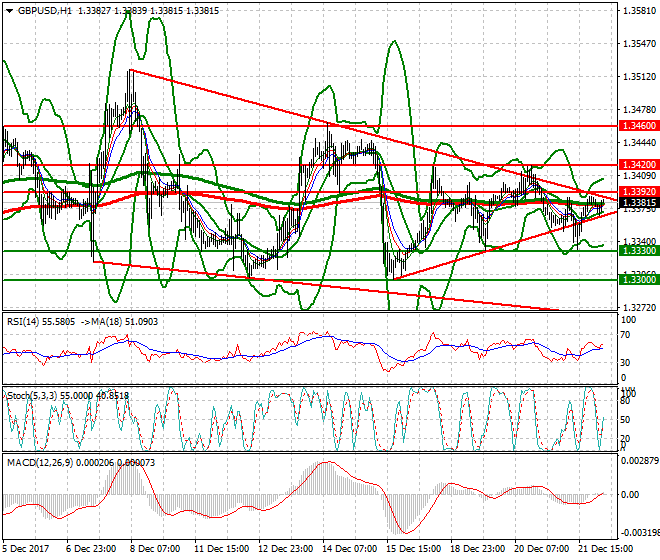Click the 1.33815 current price tag
The height and width of the screenshot is (560, 660).
(x=638, y=202)
